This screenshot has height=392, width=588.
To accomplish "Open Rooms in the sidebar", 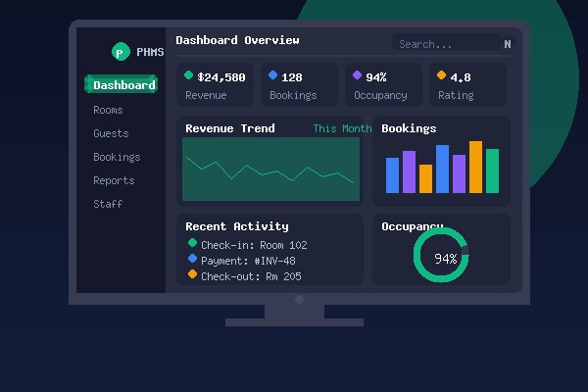I will (x=108, y=110).
